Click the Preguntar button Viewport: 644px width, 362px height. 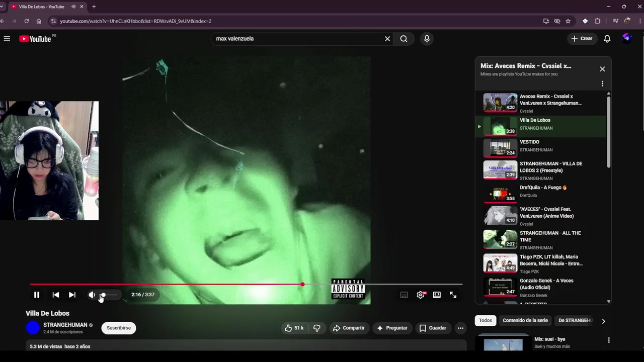(x=392, y=328)
